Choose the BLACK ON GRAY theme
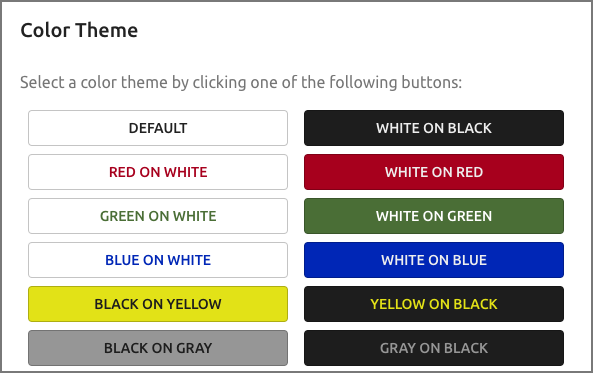This screenshot has height=373, width=593. tap(158, 348)
